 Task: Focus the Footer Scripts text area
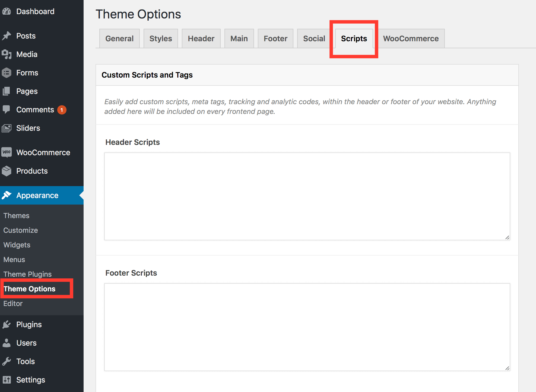click(x=307, y=327)
